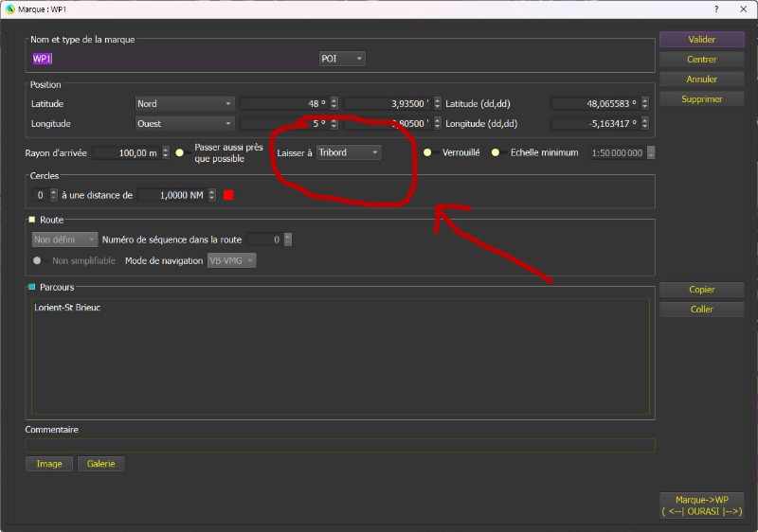Toggle the Parcours group checkbox
758x532 pixels.
point(32,287)
